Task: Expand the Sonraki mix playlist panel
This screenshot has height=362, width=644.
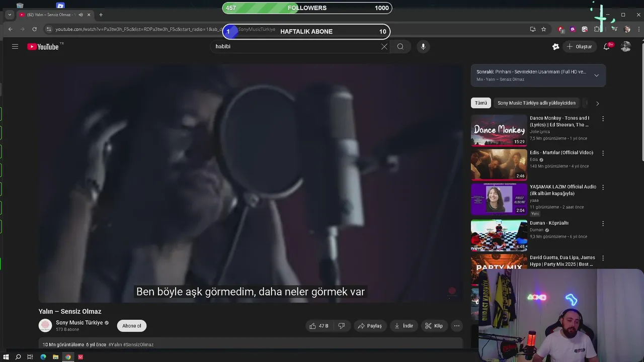Action: tap(596, 75)
